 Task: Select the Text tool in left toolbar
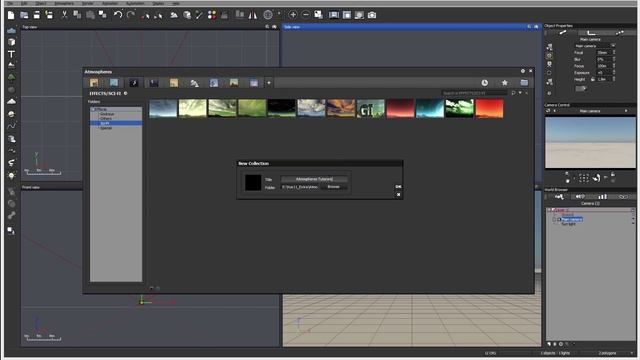(11, 54)
